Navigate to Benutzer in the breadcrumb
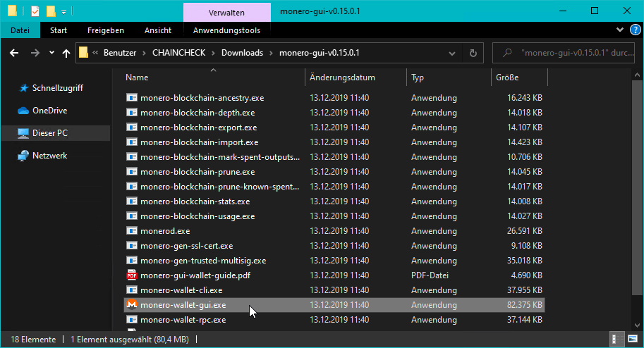Image resolution: width=644 pixels, height=348 pixels. click(119, 53)
